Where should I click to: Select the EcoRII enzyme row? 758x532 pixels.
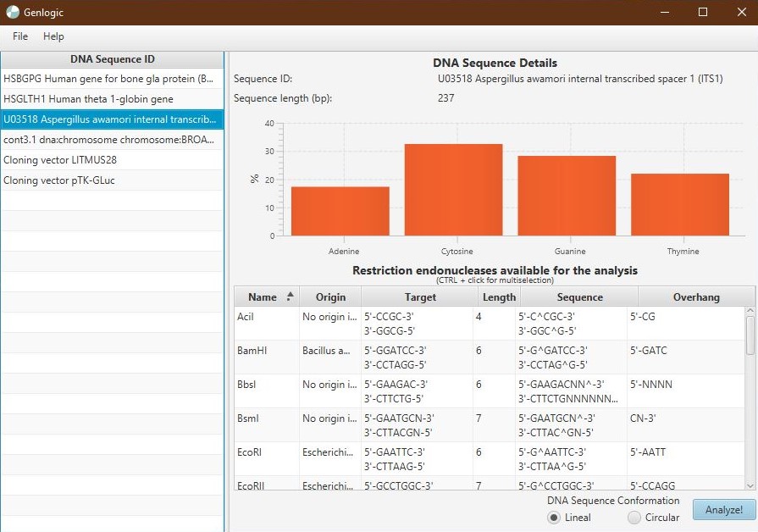tap(490, 483)
